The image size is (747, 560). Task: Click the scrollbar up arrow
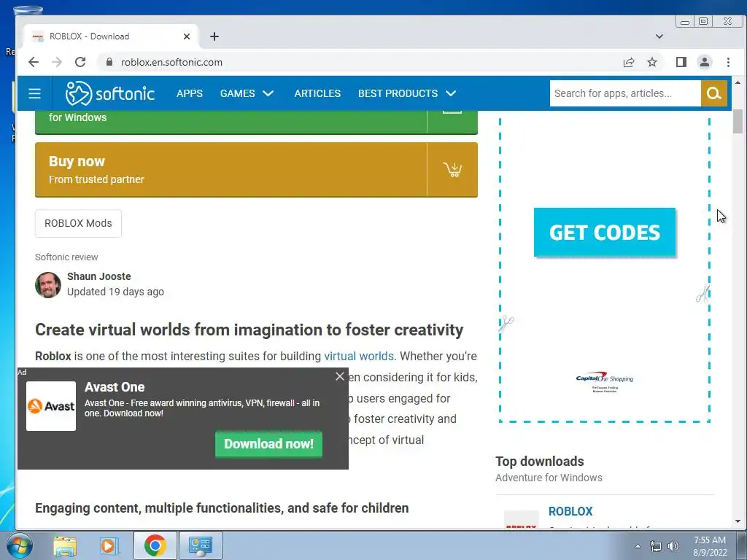click(738, 83)
